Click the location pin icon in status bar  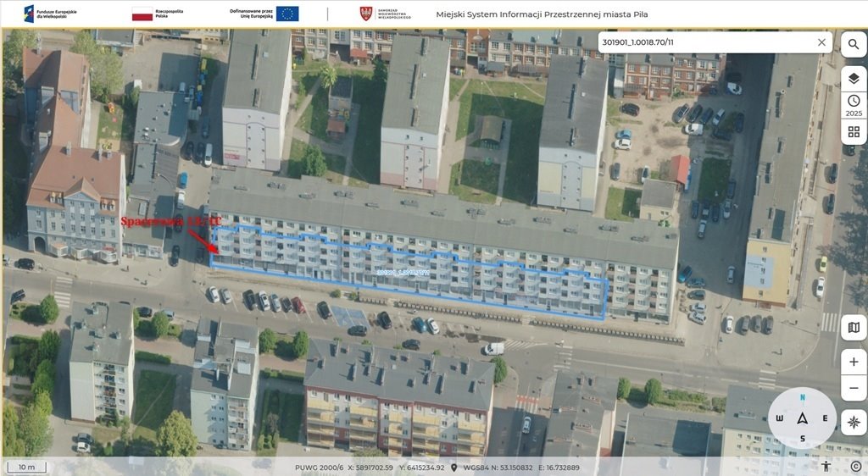coord(453,468)
